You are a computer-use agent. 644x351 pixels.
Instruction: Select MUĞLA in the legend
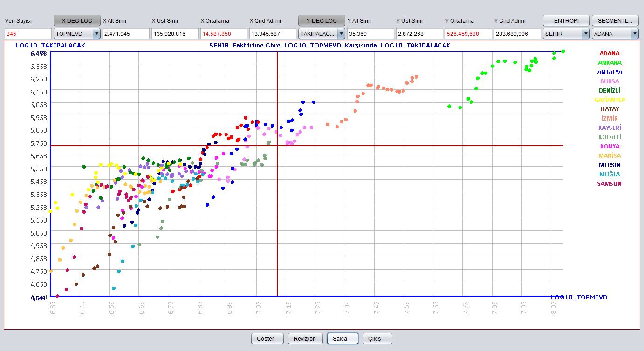click(x=610, y=174)
